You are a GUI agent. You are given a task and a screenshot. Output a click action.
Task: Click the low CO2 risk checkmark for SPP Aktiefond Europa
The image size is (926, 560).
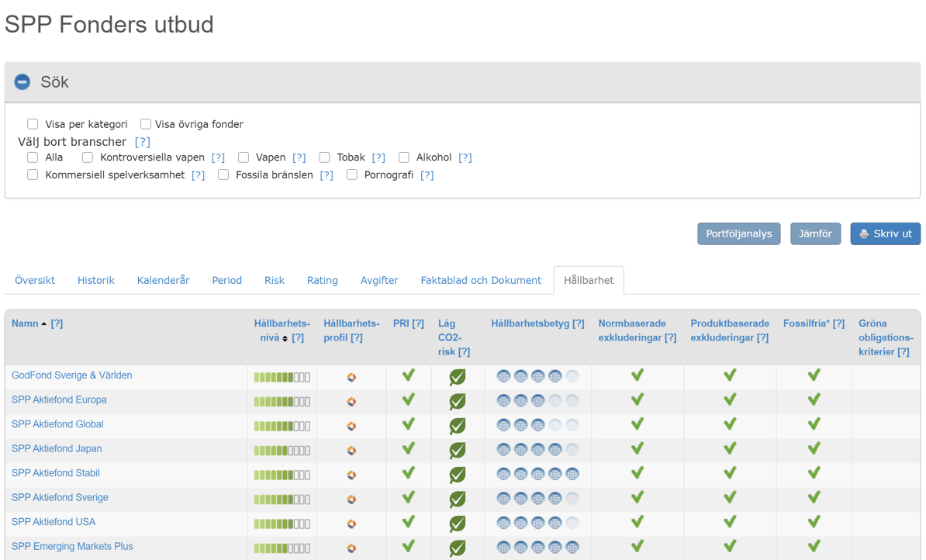[x=458, y=402]
